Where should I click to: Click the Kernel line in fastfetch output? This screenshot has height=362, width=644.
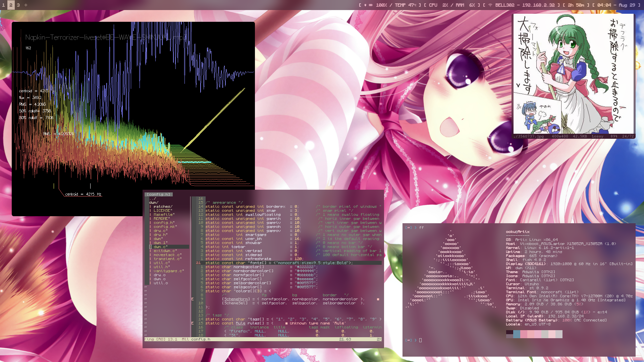[540, 248]
